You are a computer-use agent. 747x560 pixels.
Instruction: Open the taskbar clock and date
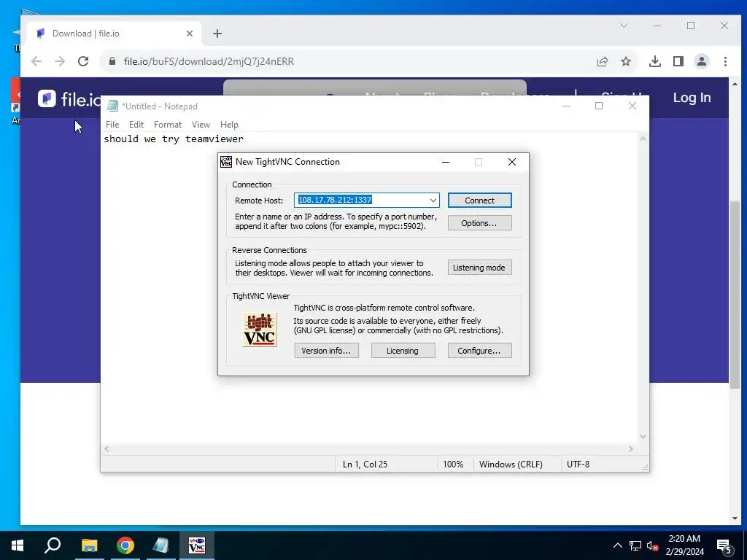click(x=684, y=545)
